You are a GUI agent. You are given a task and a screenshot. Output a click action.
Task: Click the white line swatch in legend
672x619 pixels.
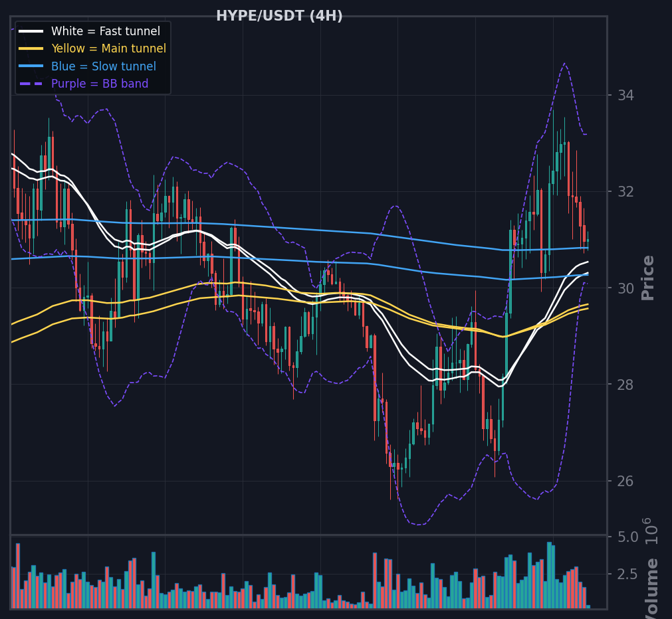[x=31, y=31]
